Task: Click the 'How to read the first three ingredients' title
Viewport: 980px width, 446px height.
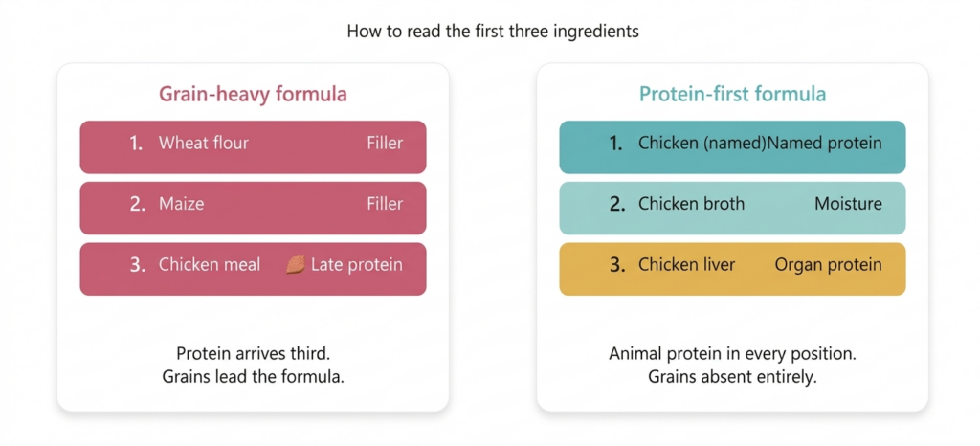Action: pyautogui.click(x=492, y=32)
